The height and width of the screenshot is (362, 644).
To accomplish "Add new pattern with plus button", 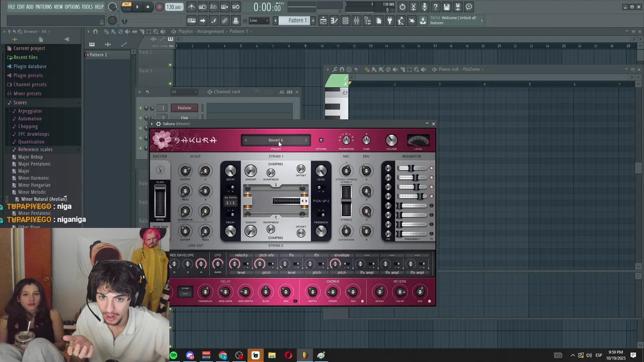I will [313, 21].
